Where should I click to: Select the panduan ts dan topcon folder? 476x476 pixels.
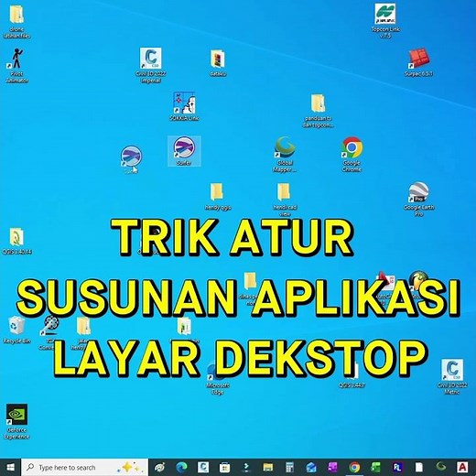[318, 111]
